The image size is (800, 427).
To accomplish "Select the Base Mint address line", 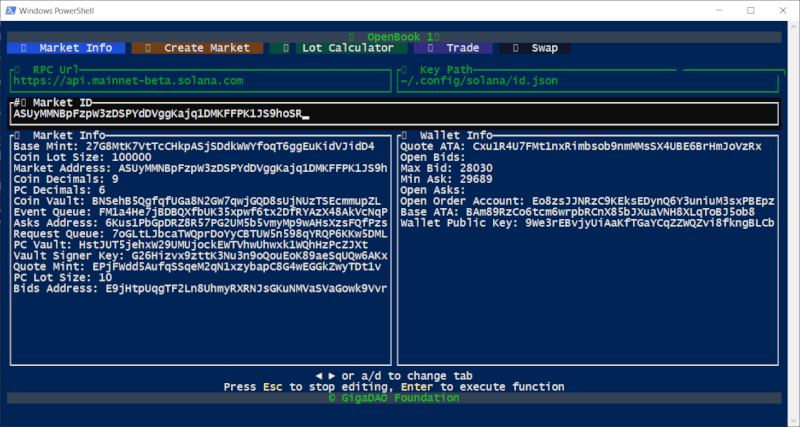I will (194, 146).
